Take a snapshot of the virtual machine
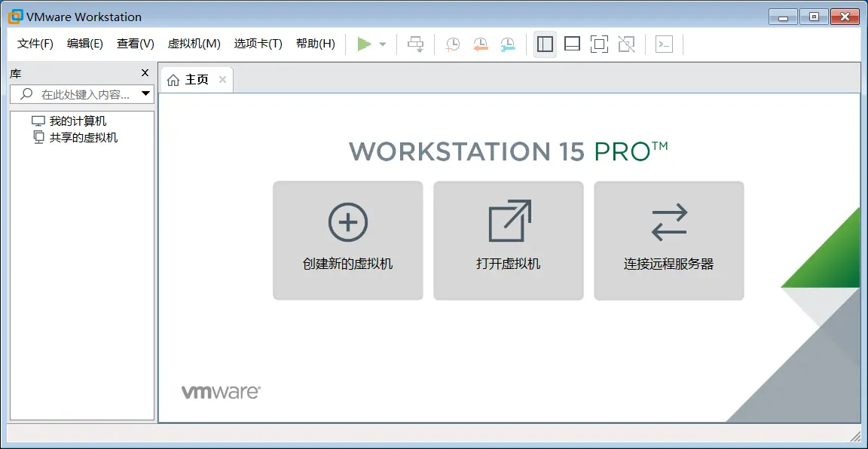This screenshot has height=449, width=868. pyautogui.click(x=452, y=44)
